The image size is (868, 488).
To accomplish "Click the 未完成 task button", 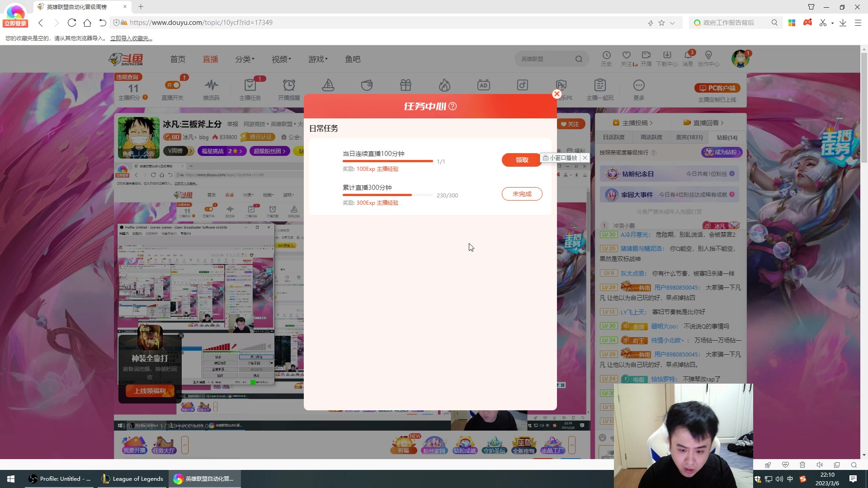I will click(522, 194).
